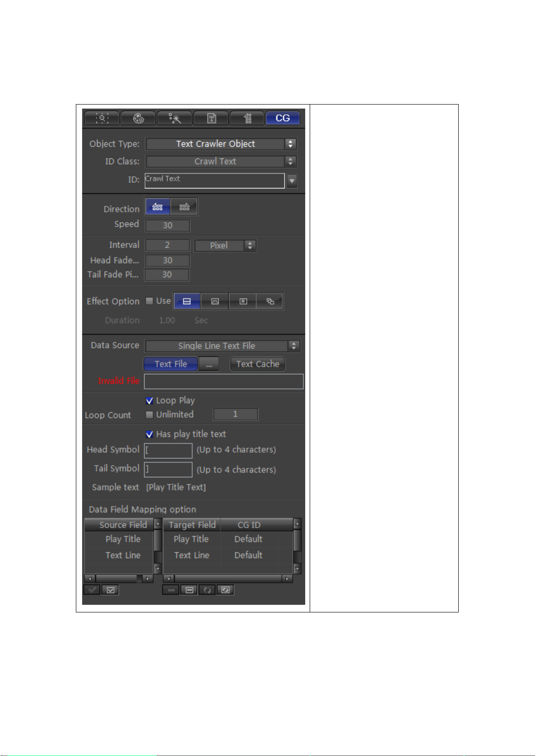535x756 pixels.
Task: Open the color palette tab icon
Action: tap(138, 118)
